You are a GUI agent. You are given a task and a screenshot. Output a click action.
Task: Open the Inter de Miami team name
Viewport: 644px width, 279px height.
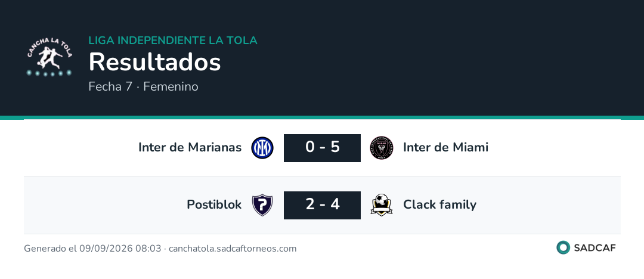click(445, 147)
